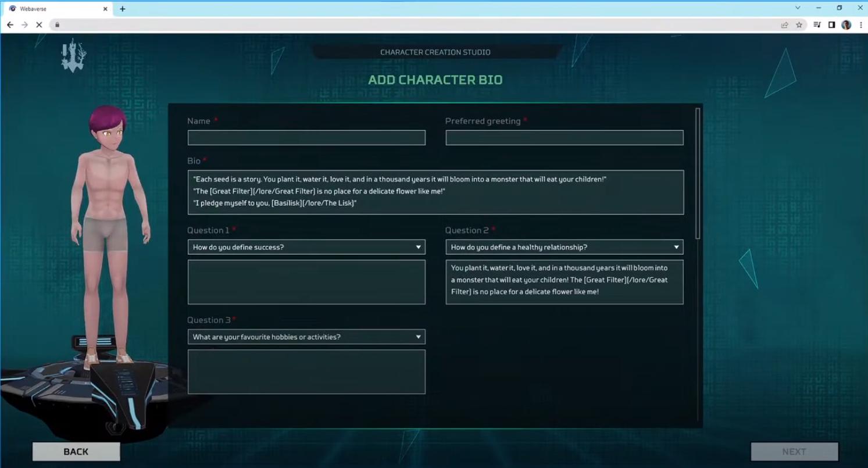Click the form's vertical scrollbar
Screen dimensions: 868x468
[698, 173]
